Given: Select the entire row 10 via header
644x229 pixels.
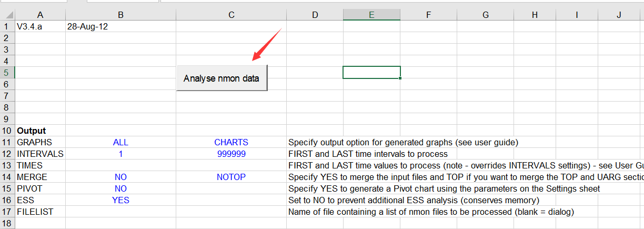Looking at the screenshot, I should (x=6, y=131).
